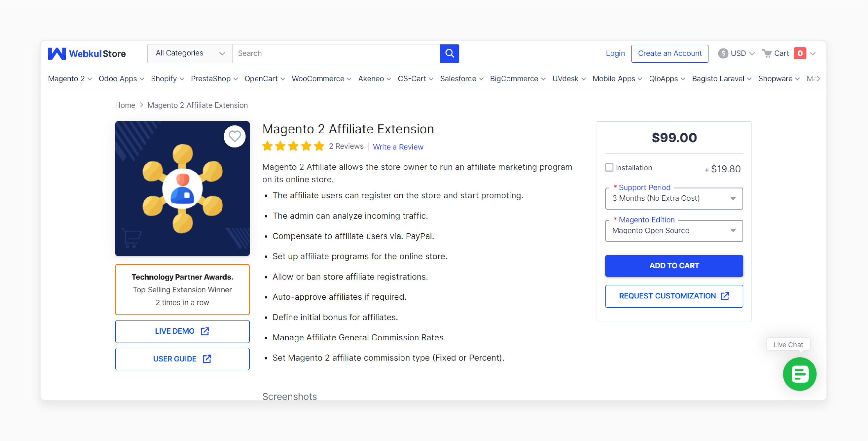Viewport: 868px width, 441px height.
Task: Expand the CS-Cart menu
Action: 416,79
